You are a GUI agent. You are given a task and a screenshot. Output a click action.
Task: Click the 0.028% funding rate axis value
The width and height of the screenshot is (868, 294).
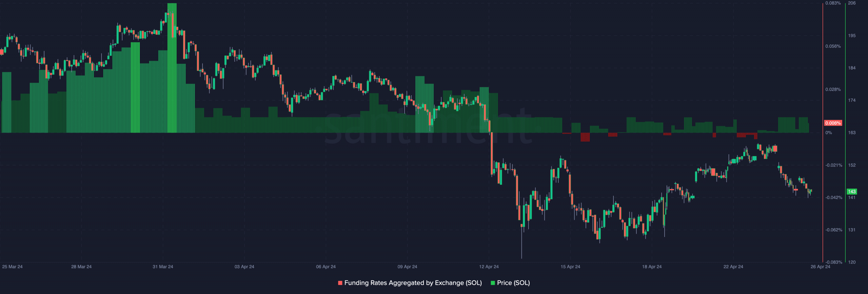[833, 90]
